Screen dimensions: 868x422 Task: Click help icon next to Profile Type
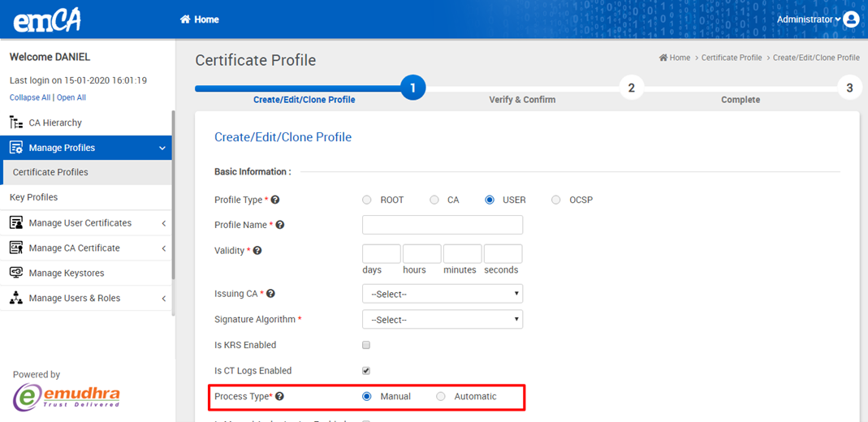pos(275,200)
